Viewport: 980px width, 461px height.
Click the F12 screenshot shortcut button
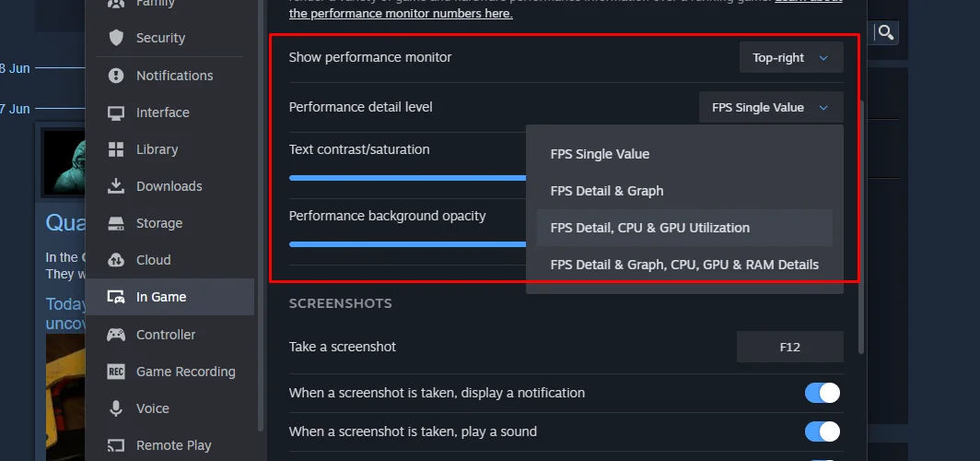pos(789,347)
